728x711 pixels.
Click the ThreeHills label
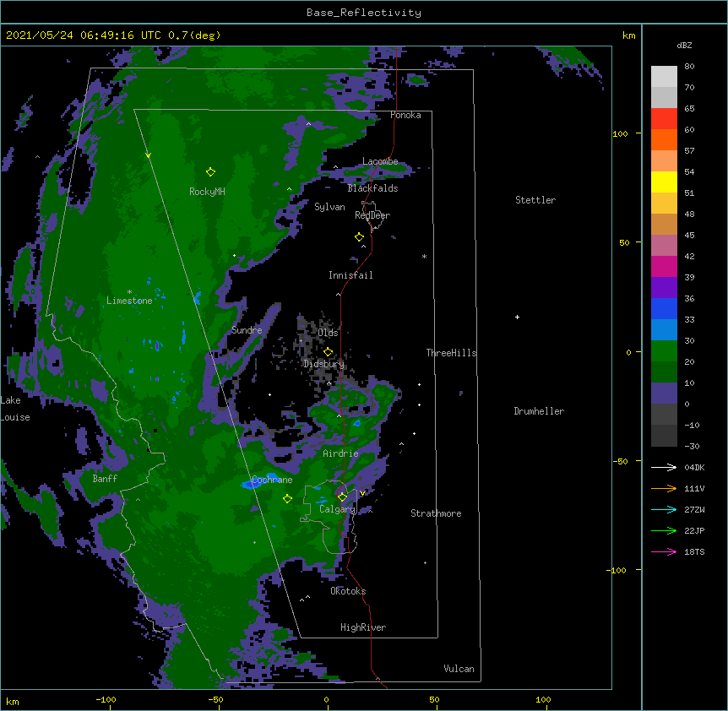pyautogui.click(x=452, y=353)
